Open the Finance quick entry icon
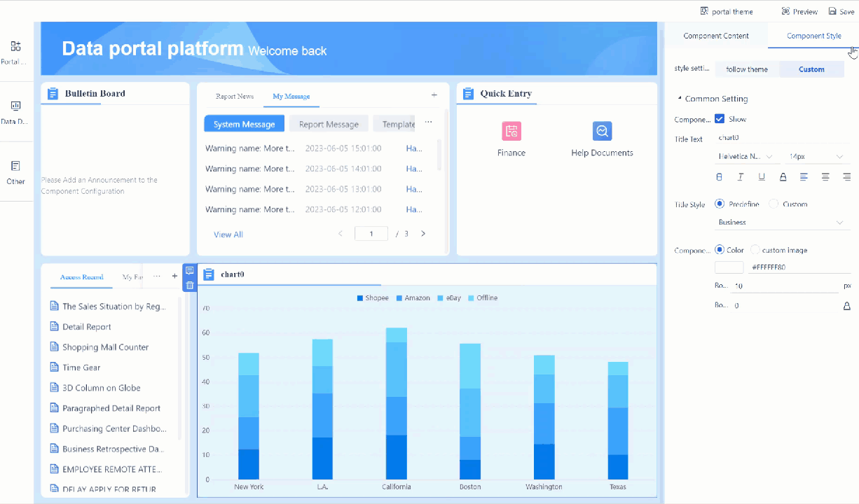 click(511, 132)
